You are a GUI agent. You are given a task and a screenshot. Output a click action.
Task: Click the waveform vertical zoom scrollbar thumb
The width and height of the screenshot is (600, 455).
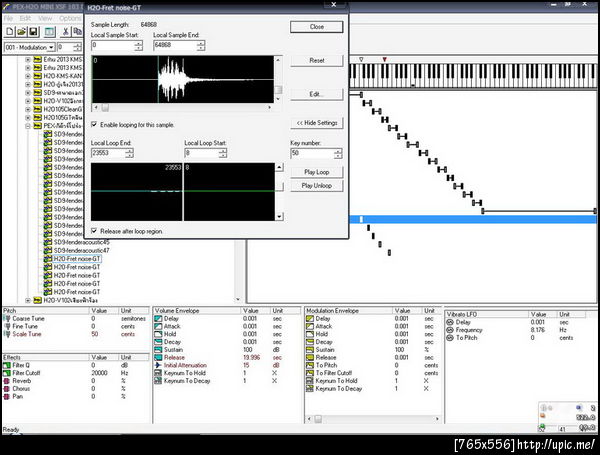coord(279,90)
